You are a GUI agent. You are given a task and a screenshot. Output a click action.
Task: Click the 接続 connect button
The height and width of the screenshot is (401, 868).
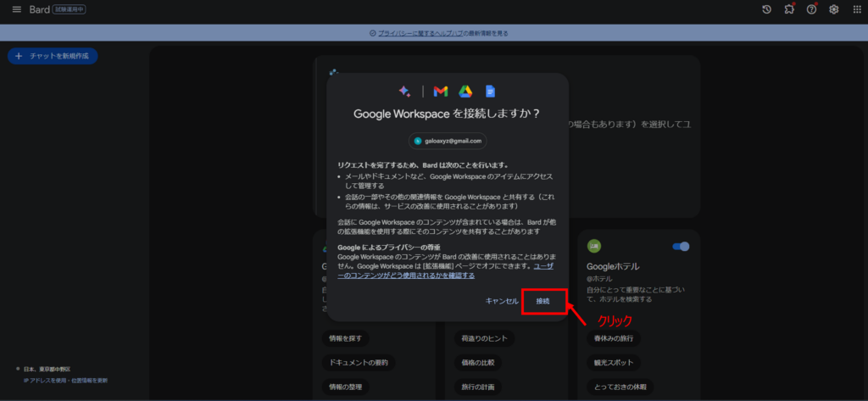coord(543,301)
